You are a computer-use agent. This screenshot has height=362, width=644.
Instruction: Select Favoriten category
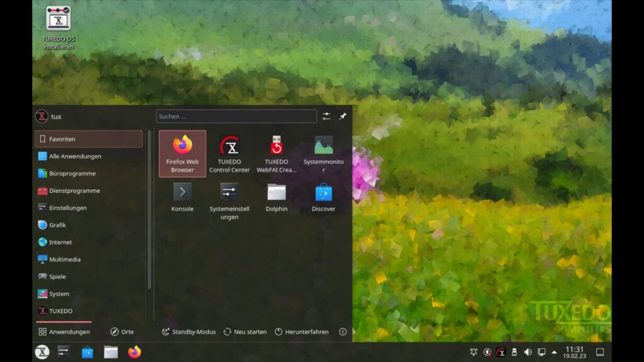pyautogui.click(x=89, y=139)
